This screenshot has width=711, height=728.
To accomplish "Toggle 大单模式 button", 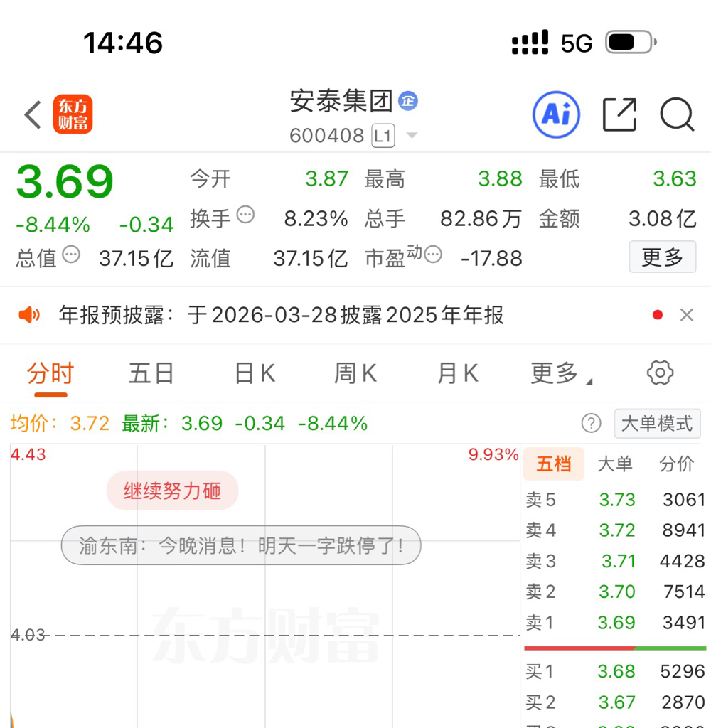I will pos(657,424).
